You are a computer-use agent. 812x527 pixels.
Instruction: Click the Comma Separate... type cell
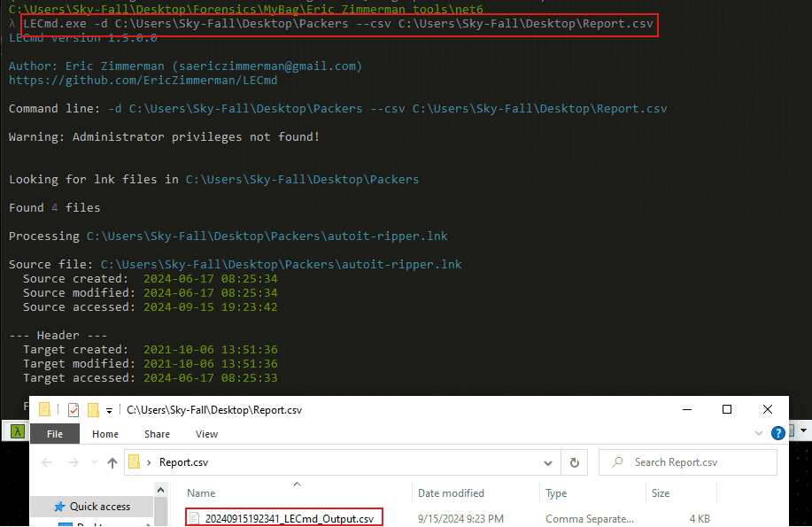[x=590, y=519]
